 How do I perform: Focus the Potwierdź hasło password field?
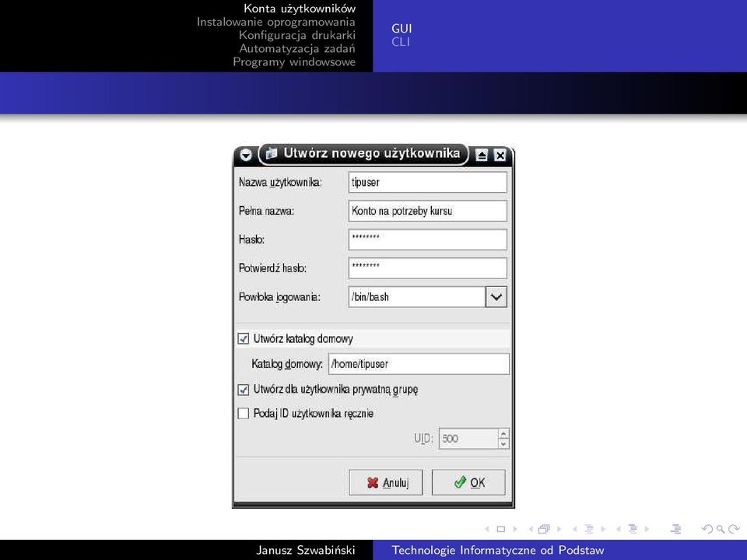tap(428, 268)
